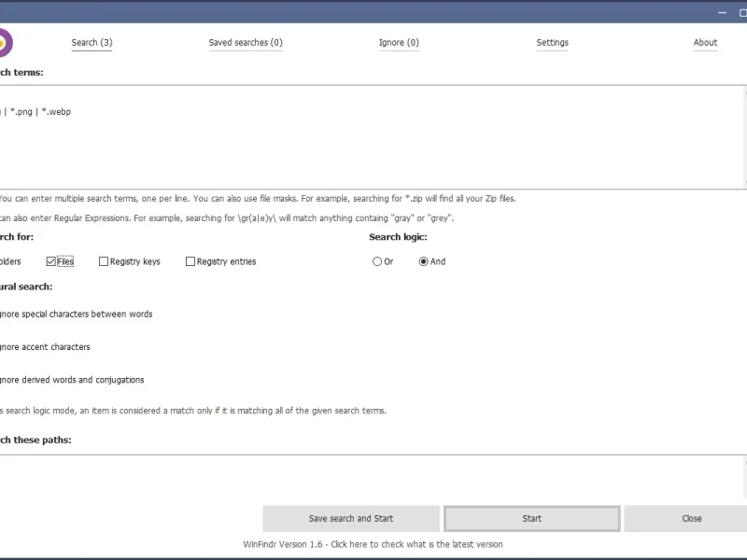Select the And search logic radio button

point(423,261)
